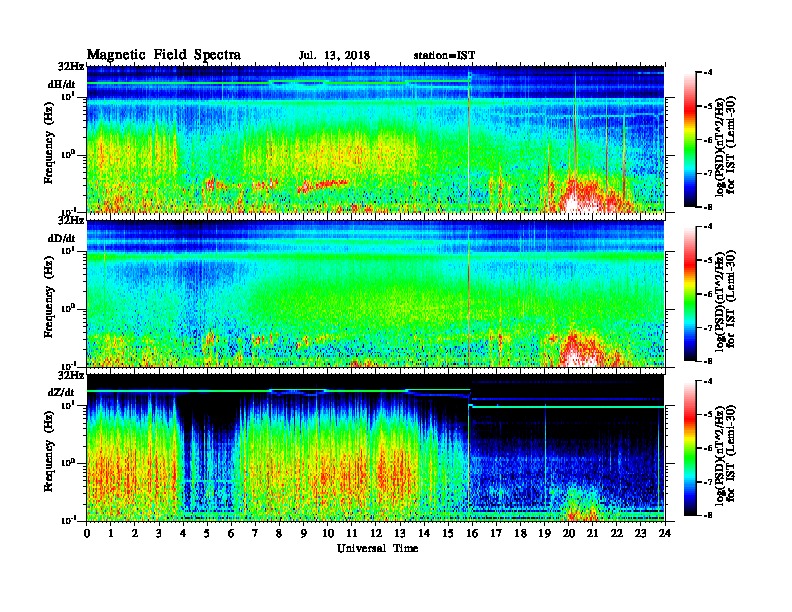Screen dimensions: 792x612
Task: Click hour "8" on the Universal Time axis
Action: click(x=279, y=533)
